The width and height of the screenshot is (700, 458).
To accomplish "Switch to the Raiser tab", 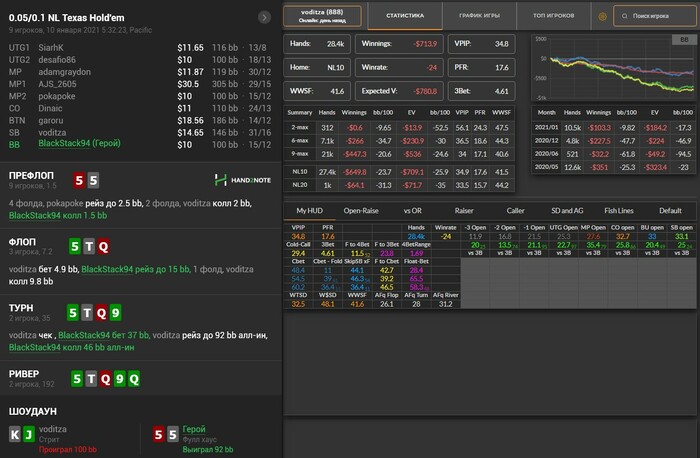I will (x=464, y=211).
